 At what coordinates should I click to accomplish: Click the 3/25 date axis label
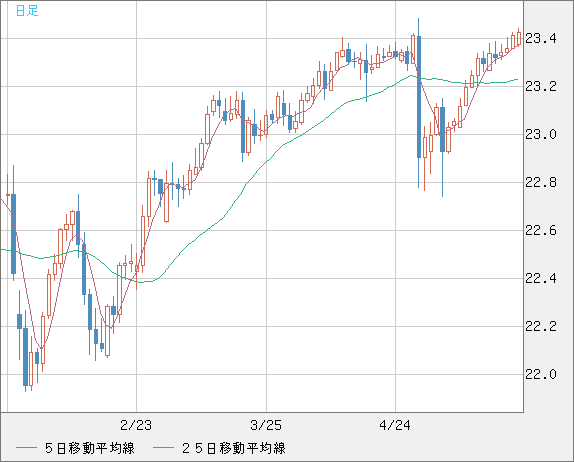pyautogui.click(x=266, y=425)
